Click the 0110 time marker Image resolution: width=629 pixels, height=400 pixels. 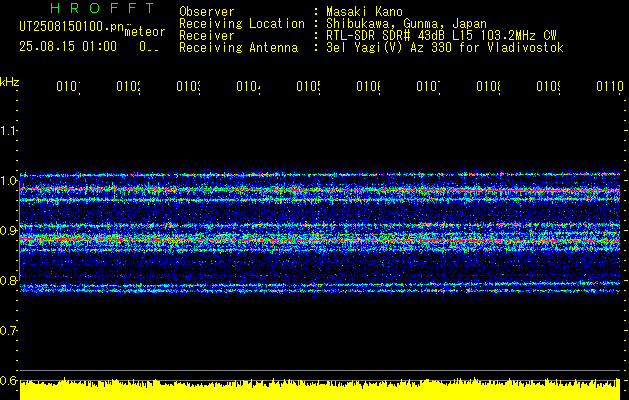pyautogui.click(x=609, y=86)
